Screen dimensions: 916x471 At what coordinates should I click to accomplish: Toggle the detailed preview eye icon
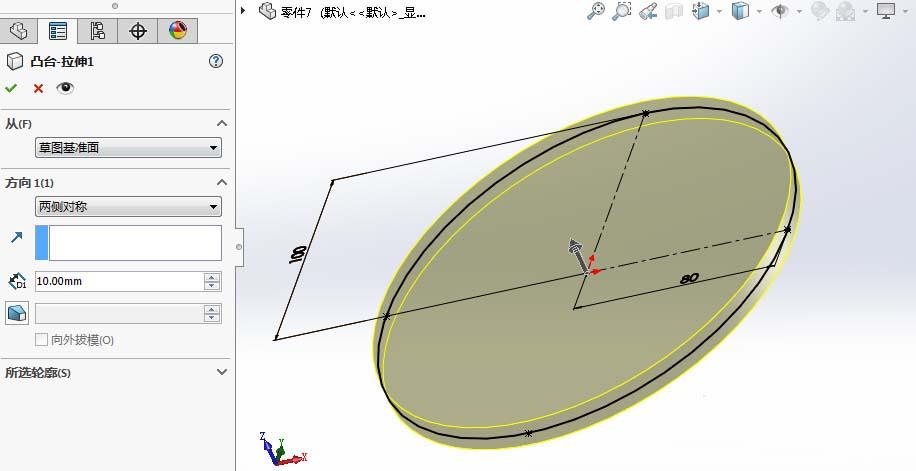point(65,88)
